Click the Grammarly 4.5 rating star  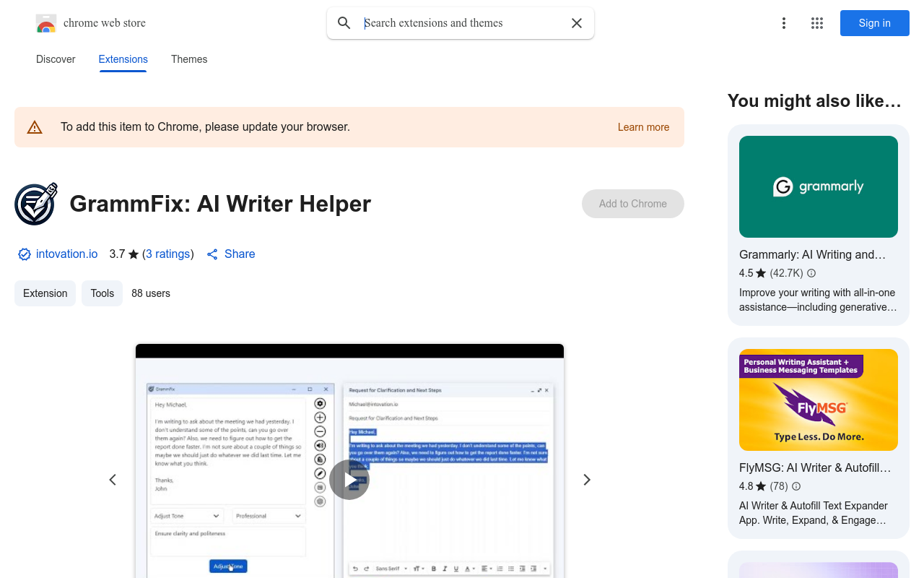(761, 273)
